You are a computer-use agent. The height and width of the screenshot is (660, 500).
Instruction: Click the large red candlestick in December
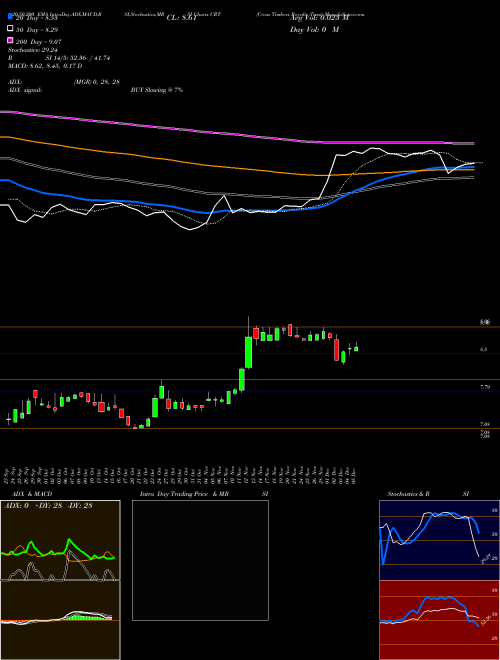point(336,349)
